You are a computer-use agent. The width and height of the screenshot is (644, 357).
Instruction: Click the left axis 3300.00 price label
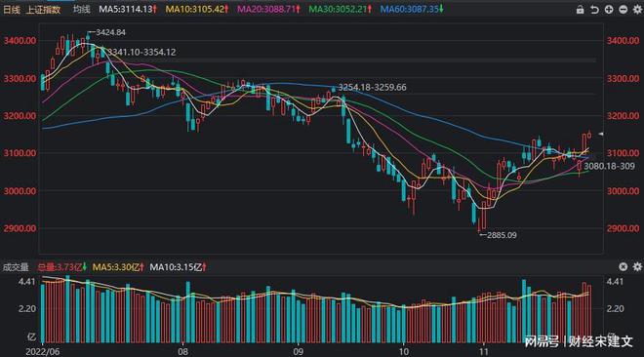click(20, 78)
